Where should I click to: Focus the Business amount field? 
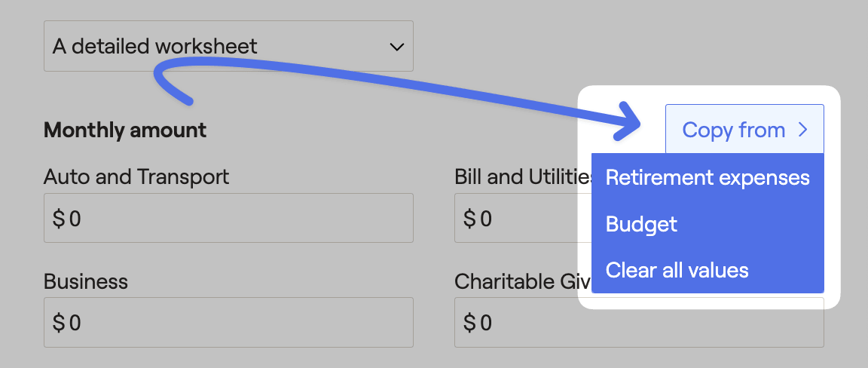tap(228, 322)
